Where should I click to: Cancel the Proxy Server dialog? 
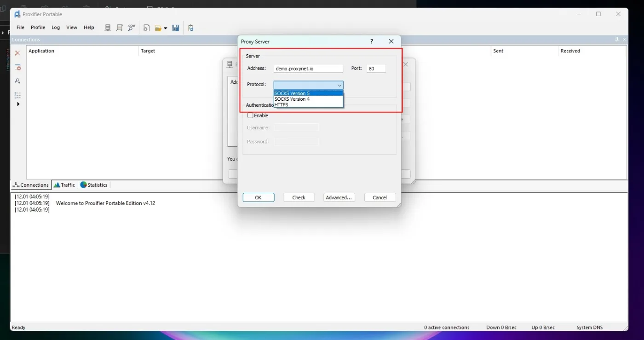[x=380, y=197]
